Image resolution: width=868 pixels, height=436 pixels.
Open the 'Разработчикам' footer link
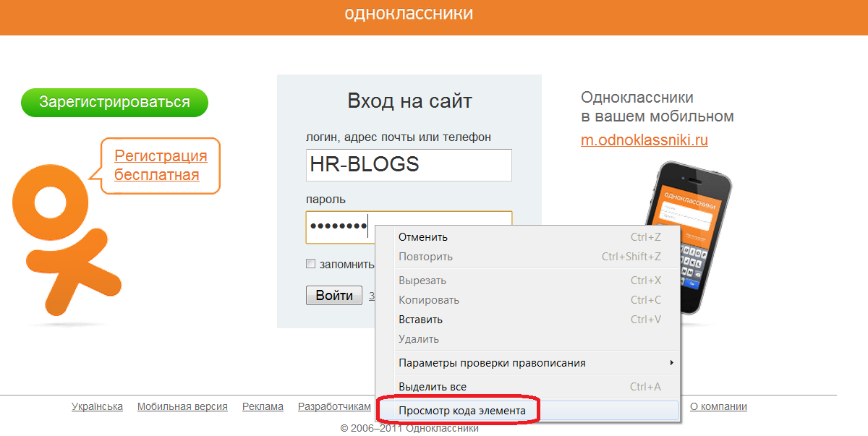(334, 407)
